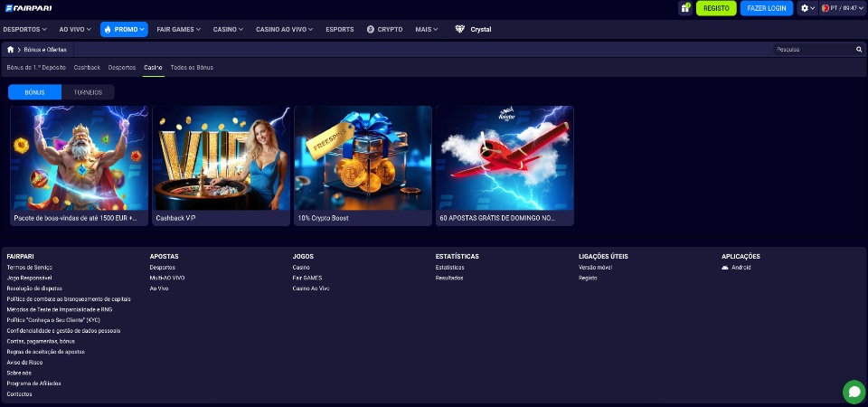868x407 pixels.
Task: Click Versão móvel footer link
Action: [x=595, y=268]
